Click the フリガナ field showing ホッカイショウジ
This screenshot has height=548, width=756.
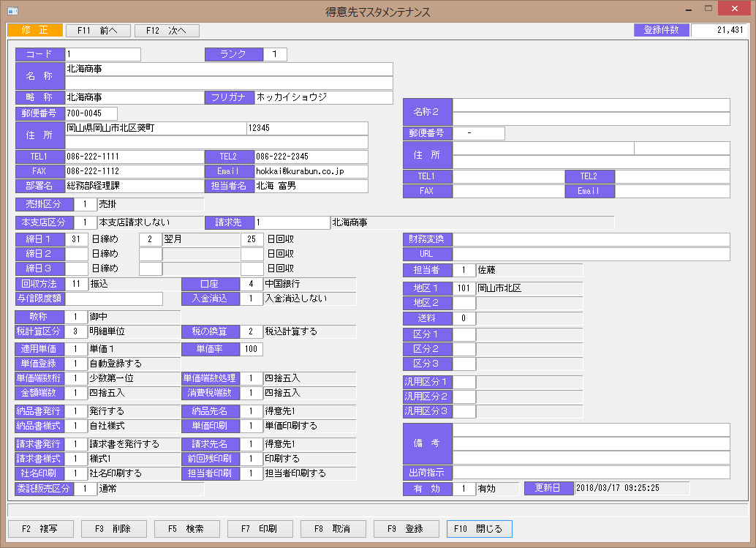(x=323, y=97)
